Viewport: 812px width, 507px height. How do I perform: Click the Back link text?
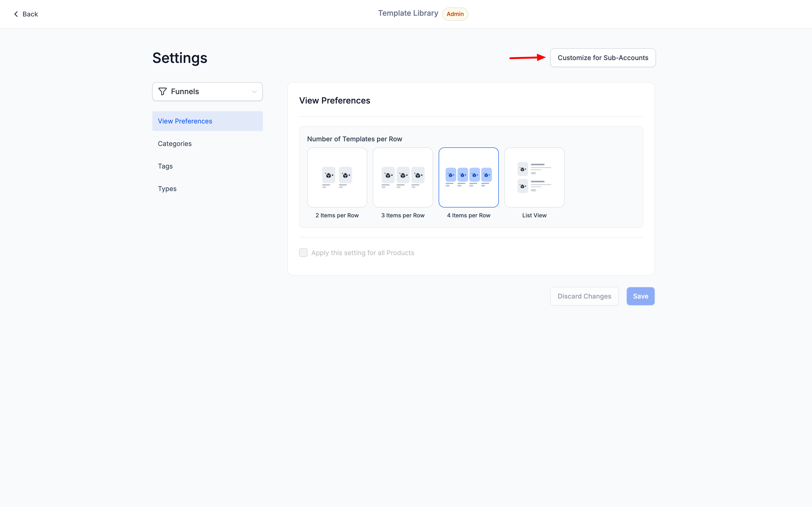30,14
